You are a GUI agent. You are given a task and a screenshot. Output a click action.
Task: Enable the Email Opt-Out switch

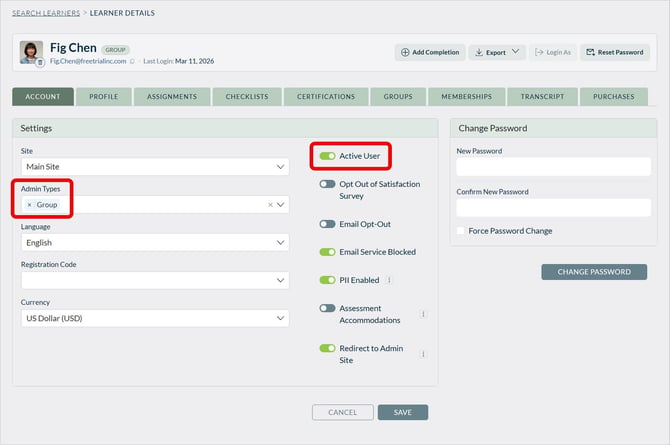point(327,224)
